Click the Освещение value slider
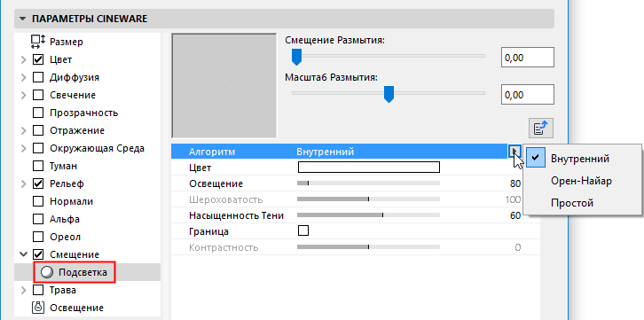Screen dimensions: 644x320 point(368,183)
